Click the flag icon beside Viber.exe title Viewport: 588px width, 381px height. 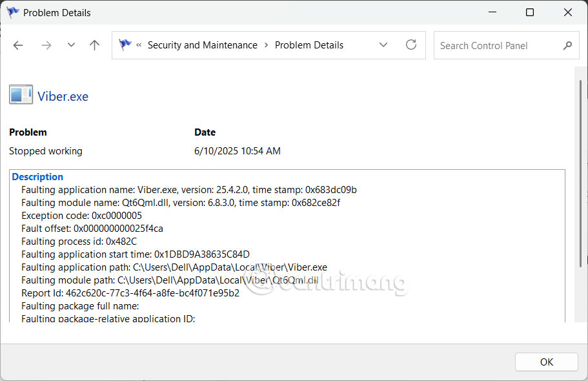21,94
